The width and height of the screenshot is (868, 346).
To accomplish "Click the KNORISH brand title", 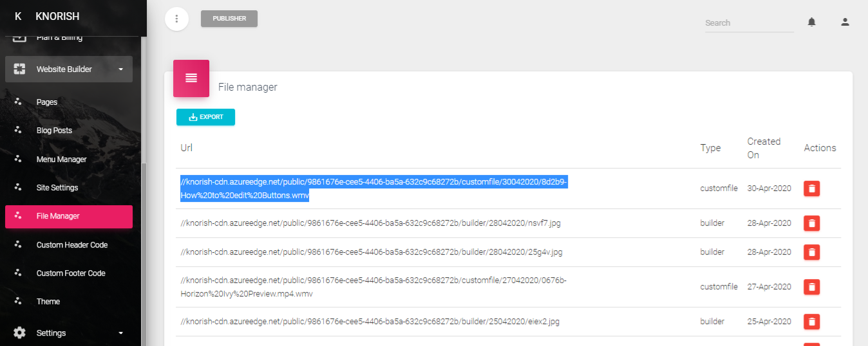I will [x=57, y=16].
